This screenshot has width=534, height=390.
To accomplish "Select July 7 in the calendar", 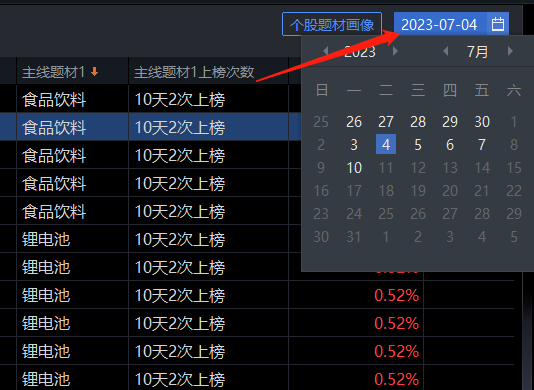I will coord(482,144).
